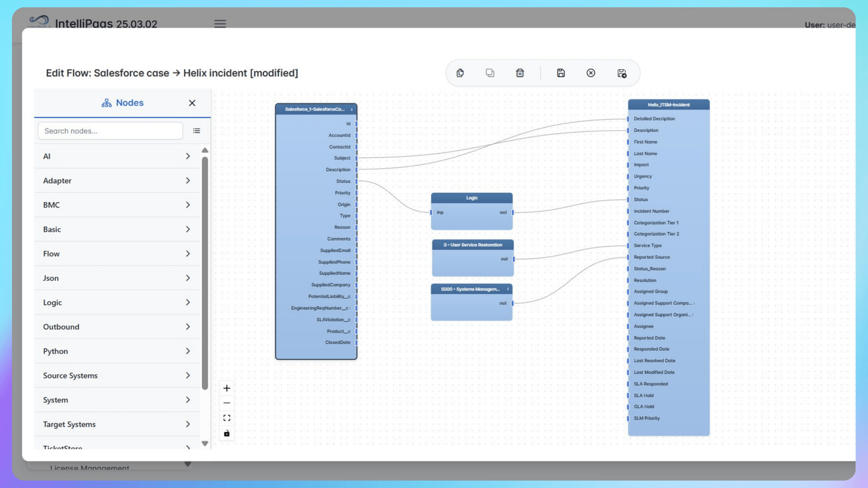Click the Logic node 'inp' port

432,212
